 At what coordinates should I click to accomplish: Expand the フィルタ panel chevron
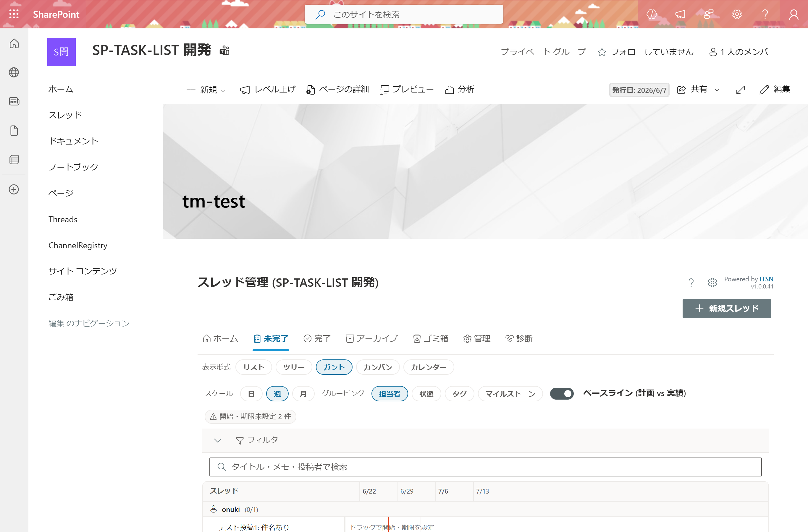click(218, 440)
